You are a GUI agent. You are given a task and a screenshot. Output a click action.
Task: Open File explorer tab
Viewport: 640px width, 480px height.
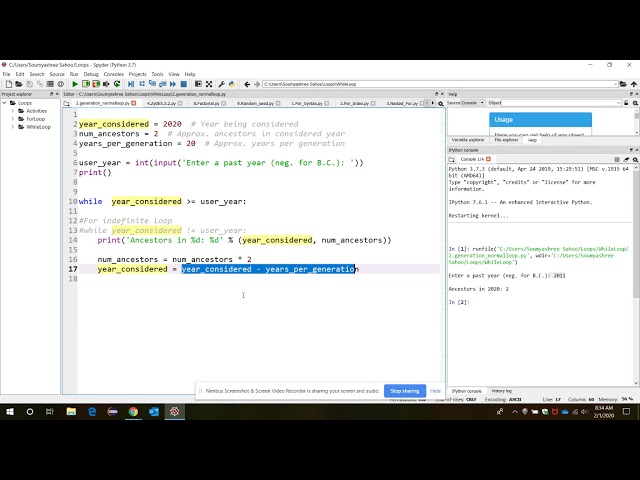pos(506,140)
